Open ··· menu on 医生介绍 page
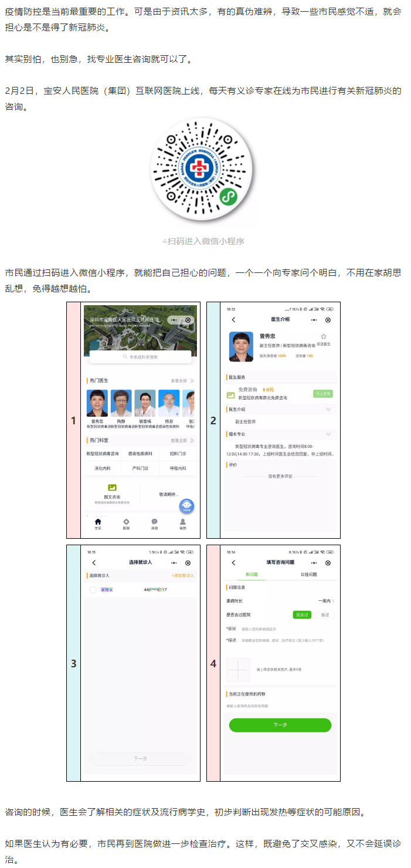 click(x=314, y=320)
